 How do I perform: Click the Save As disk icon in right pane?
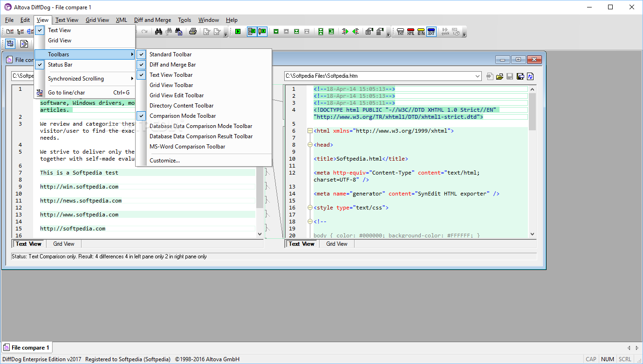pyautogui.click(x=520, y=76)
